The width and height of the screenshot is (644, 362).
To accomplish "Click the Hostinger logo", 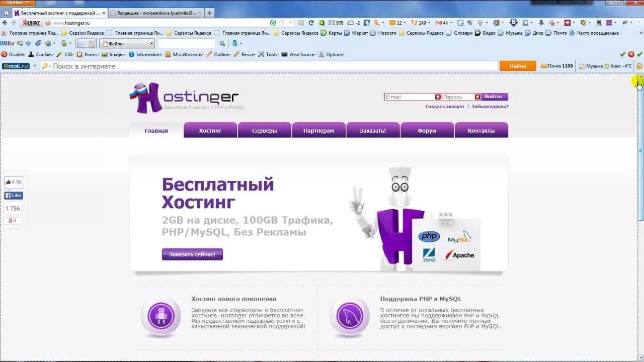I will pyautogui.click(x=184, y=98).
